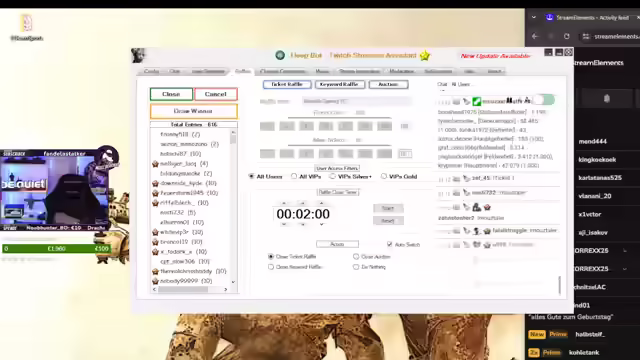
Task: Click badge icon beside nobody99999 entry
Action: tap(155, 281)
